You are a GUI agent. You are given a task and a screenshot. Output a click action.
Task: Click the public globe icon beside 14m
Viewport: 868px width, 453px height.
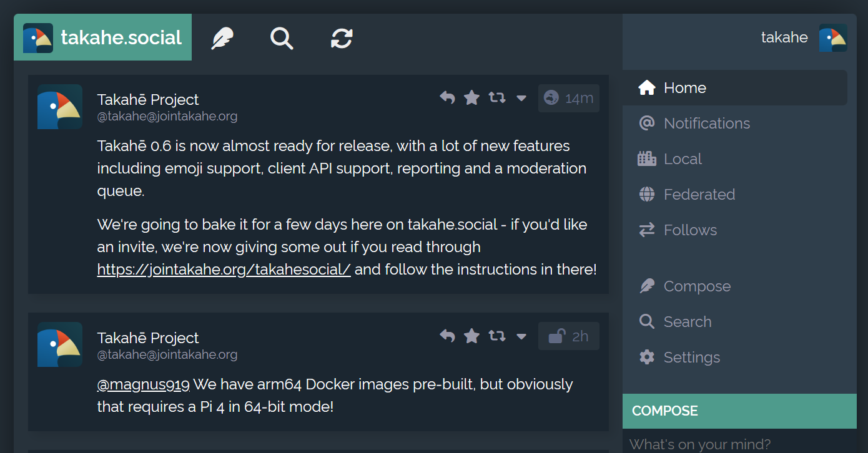click(551, 98)
